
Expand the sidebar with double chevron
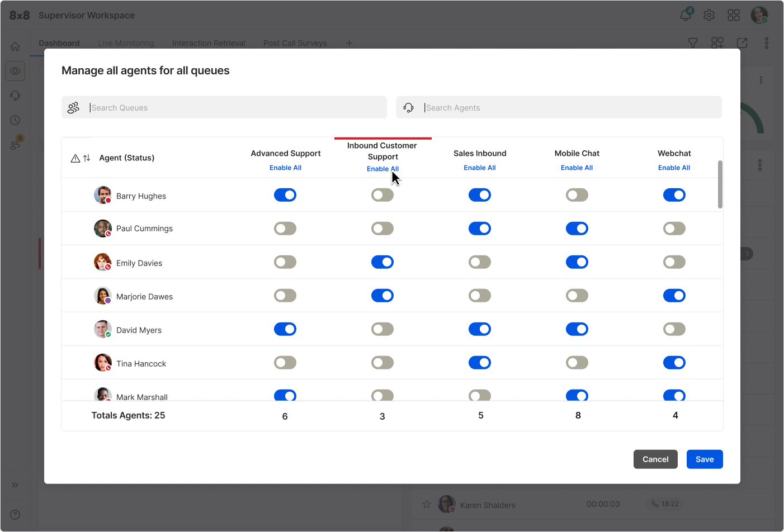pos(15,485)
